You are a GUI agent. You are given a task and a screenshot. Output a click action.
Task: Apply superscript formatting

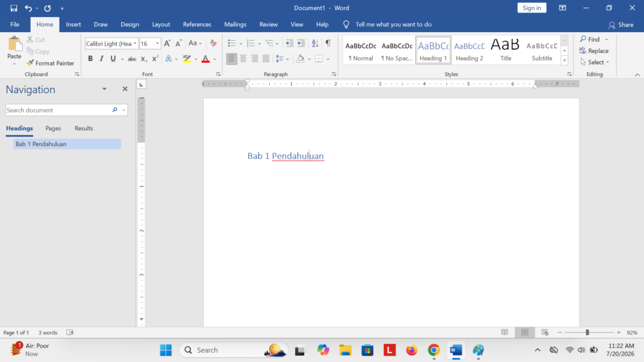click(155, 59)
